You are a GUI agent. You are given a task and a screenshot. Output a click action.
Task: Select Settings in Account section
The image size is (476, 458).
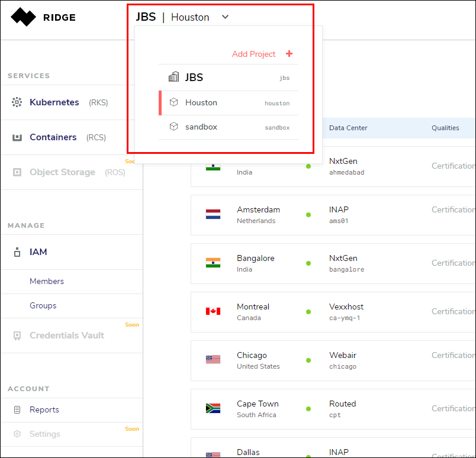click(45, 434)
